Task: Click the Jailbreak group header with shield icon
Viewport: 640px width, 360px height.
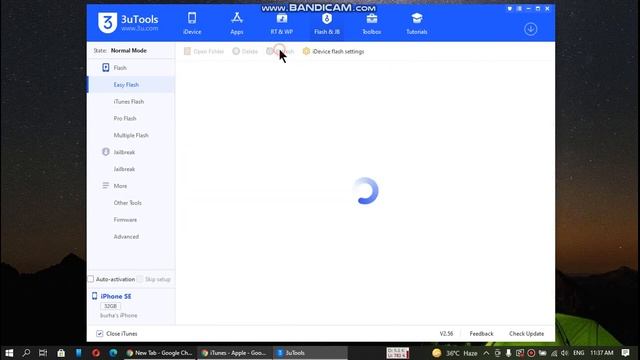Action: coord(124,152)
